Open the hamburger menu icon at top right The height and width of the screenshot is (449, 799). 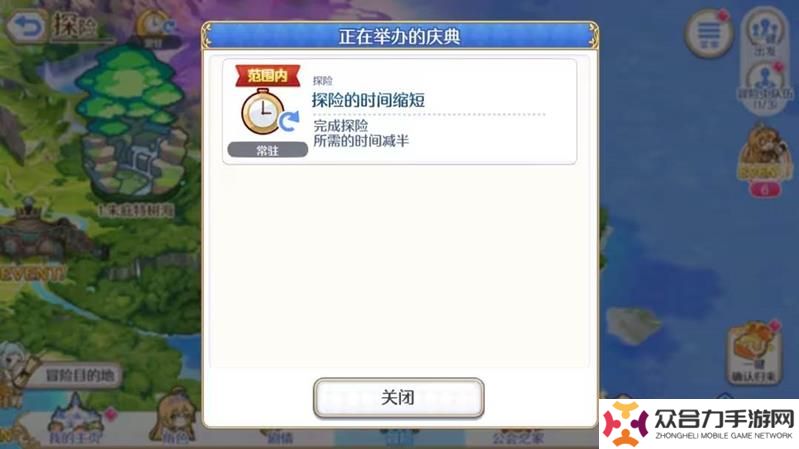[709, 32]
